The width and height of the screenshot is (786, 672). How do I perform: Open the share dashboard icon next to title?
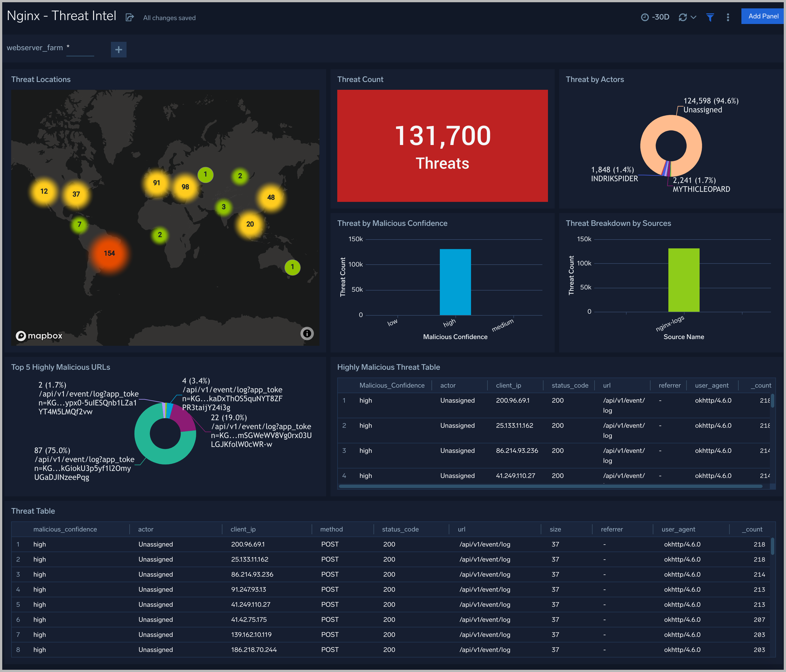click(130, 17)
